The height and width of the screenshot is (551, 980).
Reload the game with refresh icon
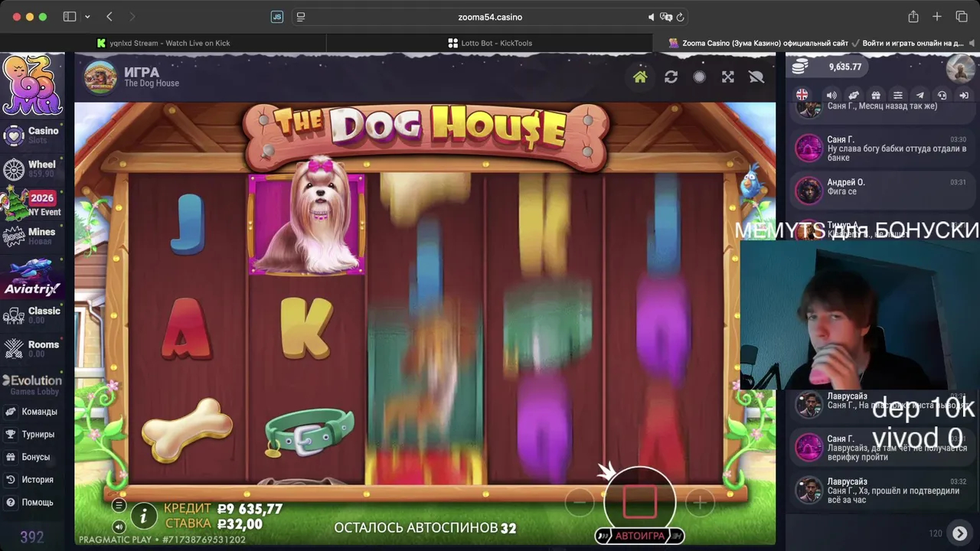tap(671, 77)
